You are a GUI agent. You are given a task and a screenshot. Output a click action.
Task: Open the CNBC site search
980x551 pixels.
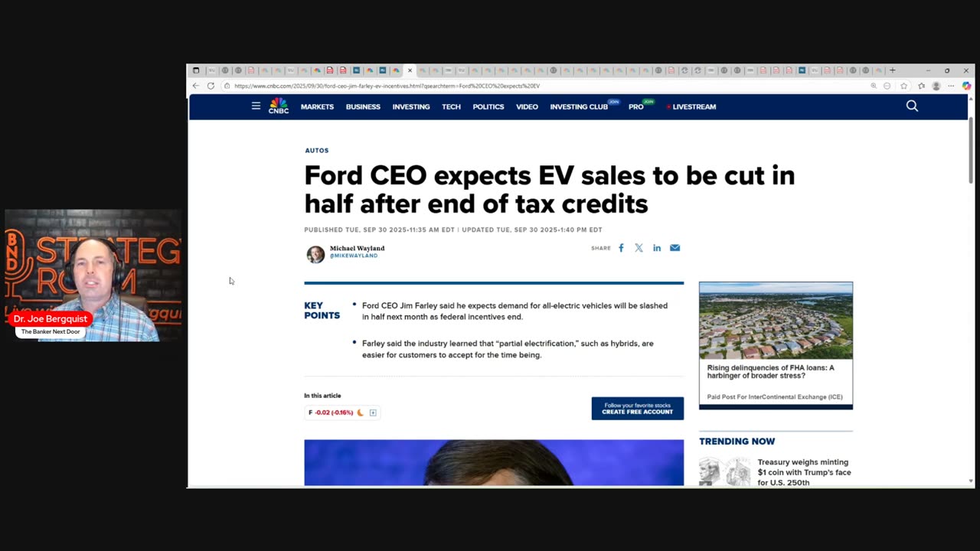912,106
